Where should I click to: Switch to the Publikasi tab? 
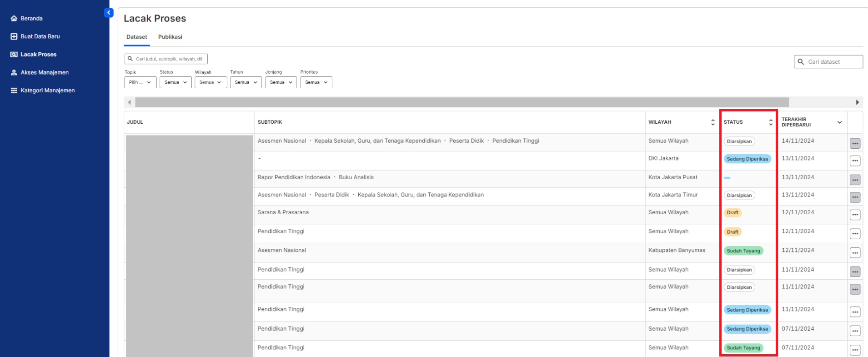pyautogui.click(x=170, y=37)
